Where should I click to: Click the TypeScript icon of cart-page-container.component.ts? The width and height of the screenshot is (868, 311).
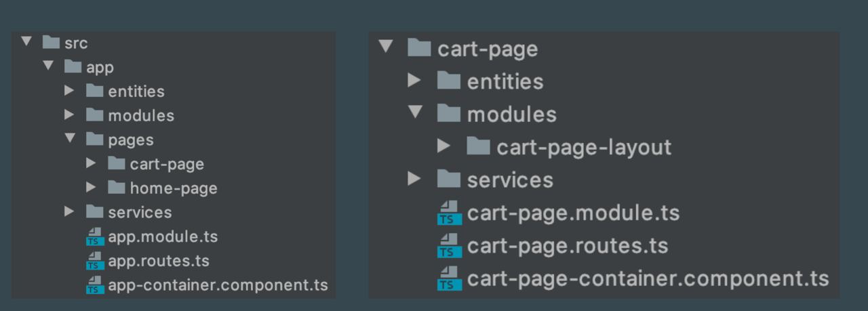point(450,278)
